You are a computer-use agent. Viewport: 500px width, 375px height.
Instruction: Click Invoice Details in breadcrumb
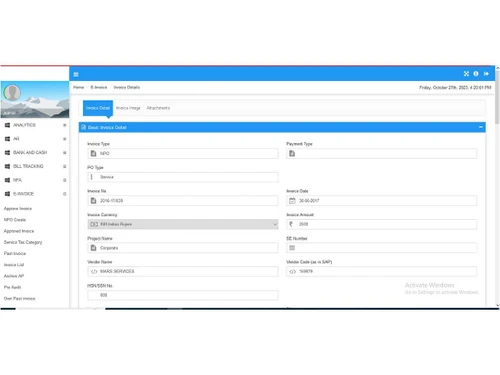click(x=127, y=87)
